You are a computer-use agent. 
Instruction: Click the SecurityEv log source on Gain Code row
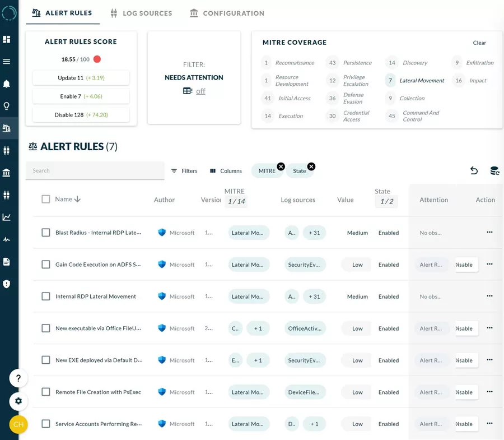(305, 265)
